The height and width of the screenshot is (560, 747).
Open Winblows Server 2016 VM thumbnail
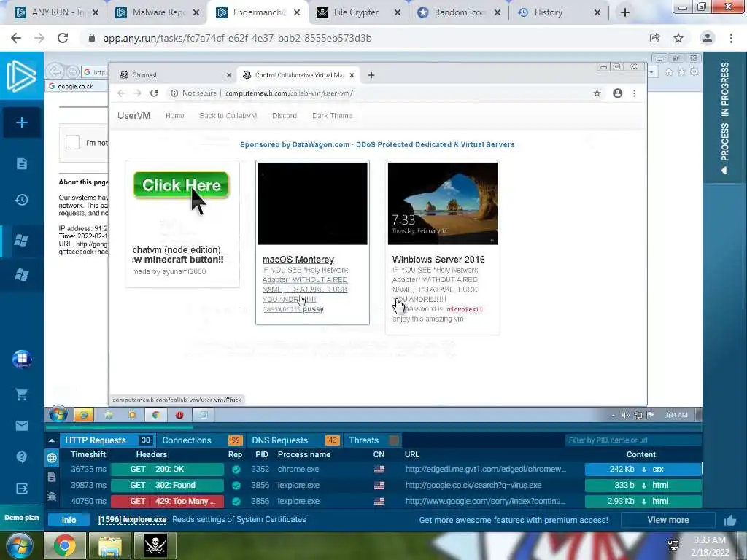coord(443,203)
